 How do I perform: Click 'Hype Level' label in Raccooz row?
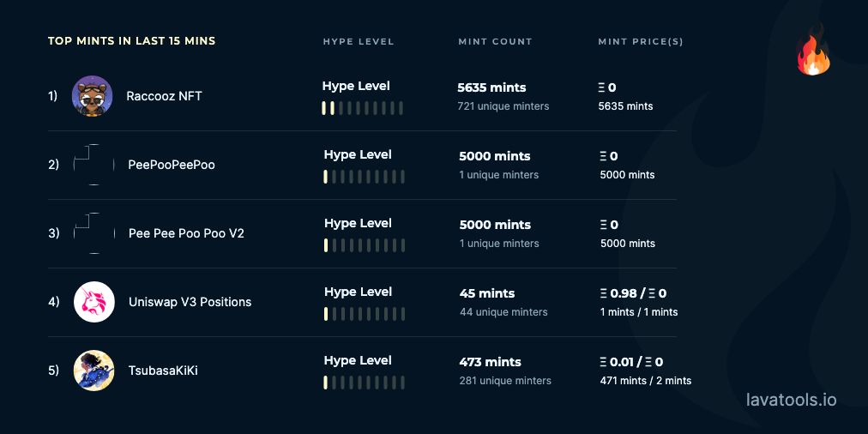click(356, 86)
